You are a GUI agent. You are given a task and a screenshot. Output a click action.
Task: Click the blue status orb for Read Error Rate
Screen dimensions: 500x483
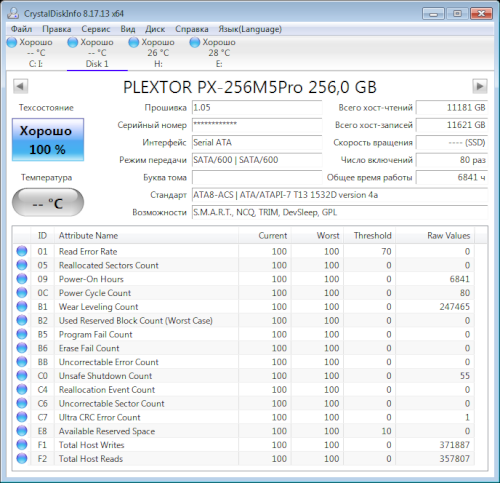[22, 251]
